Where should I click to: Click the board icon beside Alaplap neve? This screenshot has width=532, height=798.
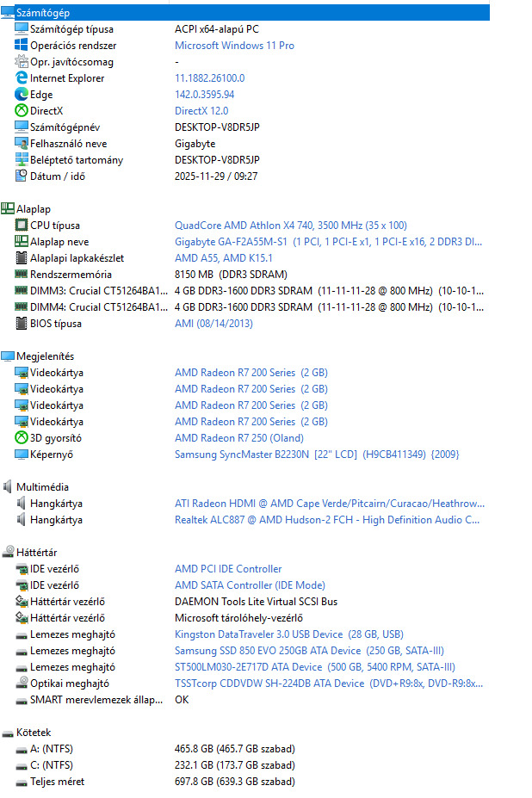coord(22,241)
